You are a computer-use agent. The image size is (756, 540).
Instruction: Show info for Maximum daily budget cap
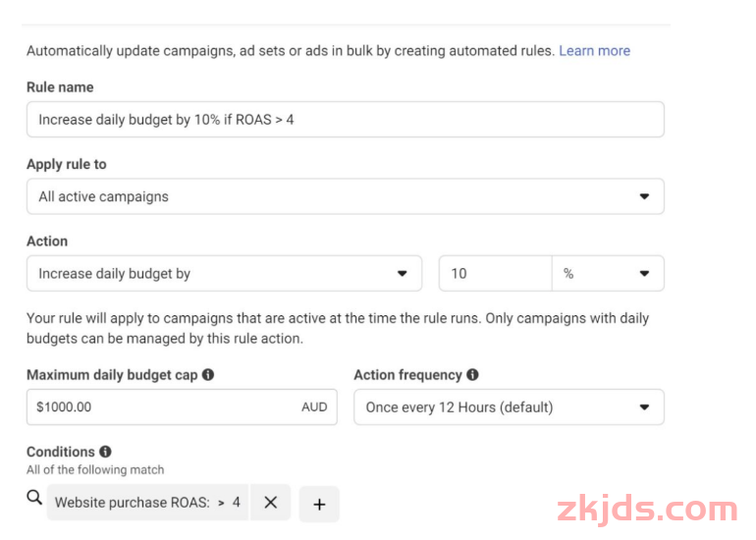click(208, 375)
